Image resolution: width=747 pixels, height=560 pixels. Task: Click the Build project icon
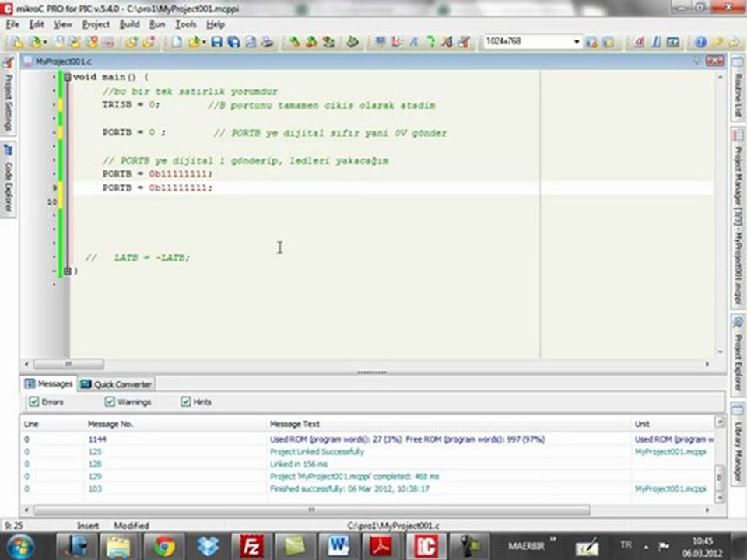click(294, 42)
